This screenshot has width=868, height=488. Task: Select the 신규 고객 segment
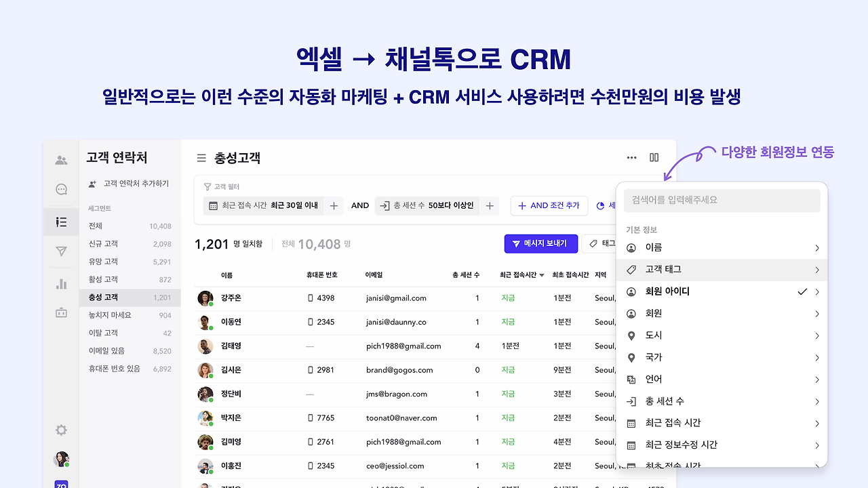tap(130, 244)
